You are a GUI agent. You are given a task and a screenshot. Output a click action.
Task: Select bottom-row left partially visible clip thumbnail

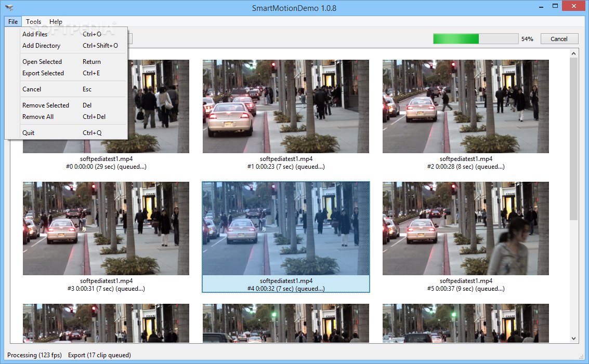click(x=106, y=323)
